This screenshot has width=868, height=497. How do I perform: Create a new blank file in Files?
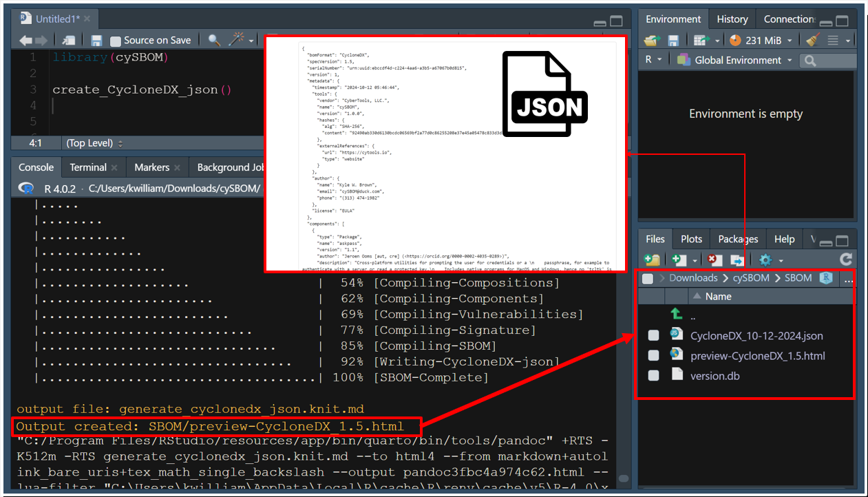pyautogui.click(x=679, y=260)
